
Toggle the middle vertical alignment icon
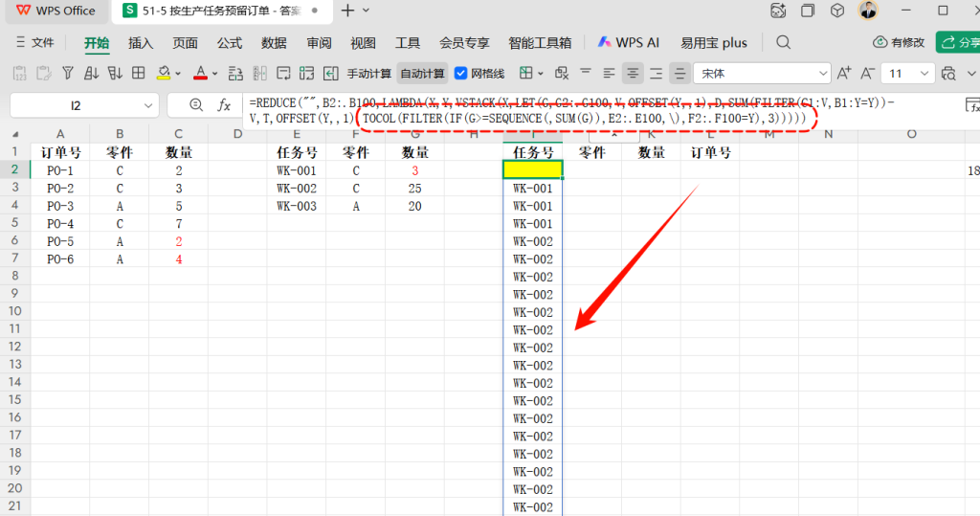click(679, 74)
